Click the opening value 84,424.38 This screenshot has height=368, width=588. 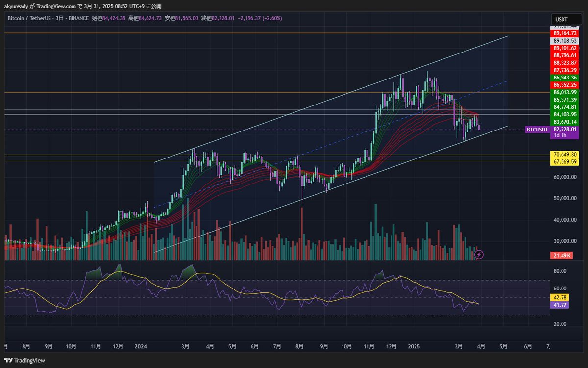113,18
